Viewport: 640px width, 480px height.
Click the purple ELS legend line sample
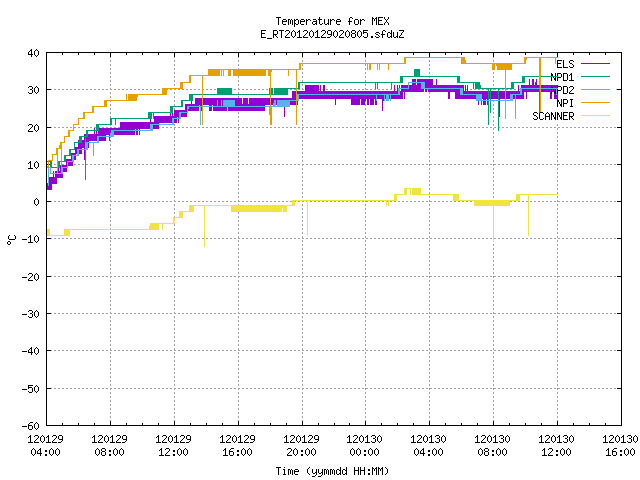[595, 64]
